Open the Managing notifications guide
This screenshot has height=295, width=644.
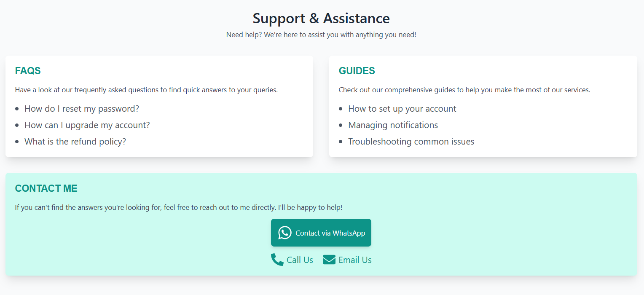[x=393, y=125]
